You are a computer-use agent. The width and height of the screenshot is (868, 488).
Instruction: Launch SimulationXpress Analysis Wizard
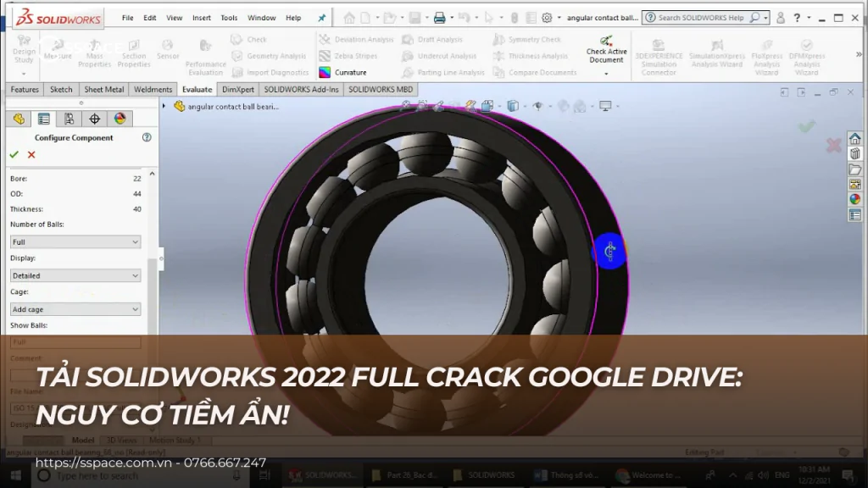tap(717, 53)
